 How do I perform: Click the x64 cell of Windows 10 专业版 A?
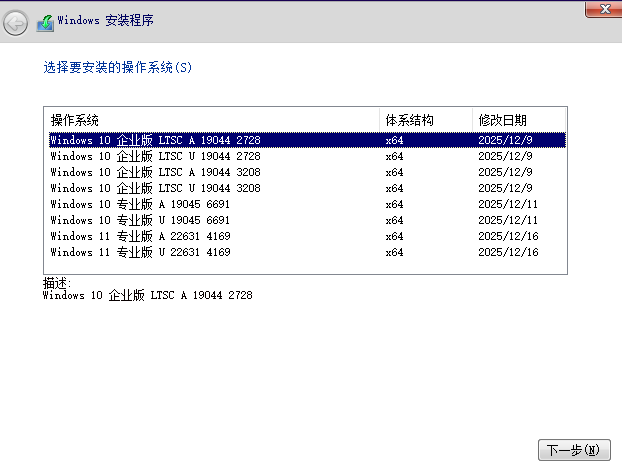(394, 204)
